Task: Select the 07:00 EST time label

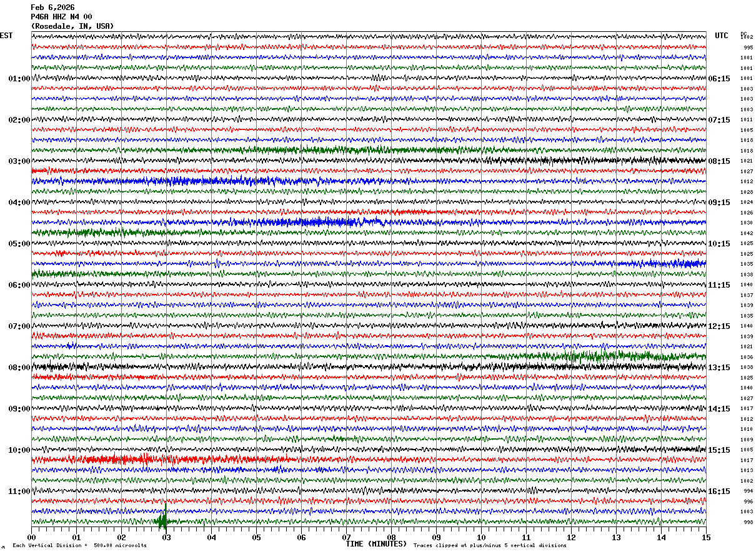Action: pyautogui.click(x=19, y=326)
